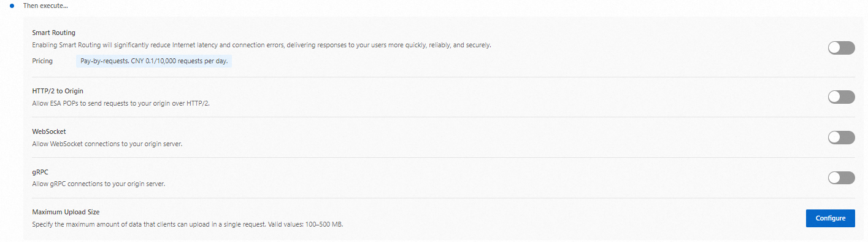The image size is (868, 242).
Task: Open Configure for Maximum Upload Size
Action: pyautogui.click(x=830, y=218)
